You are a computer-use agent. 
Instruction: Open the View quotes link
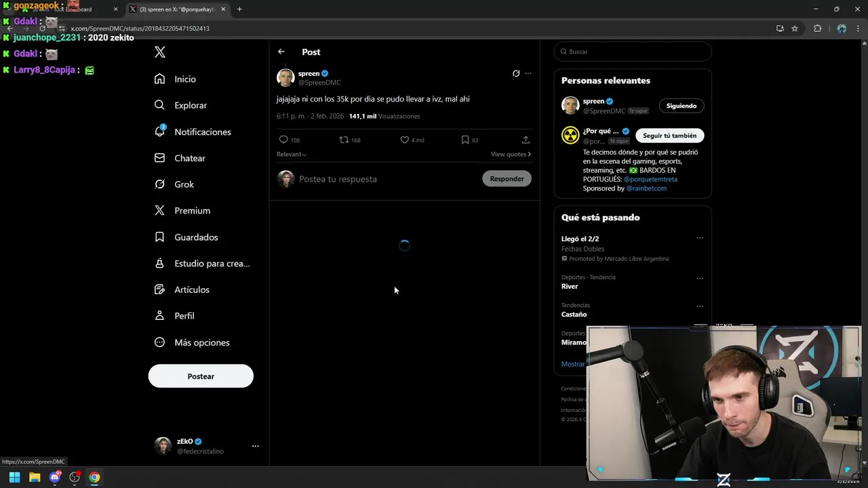511,155
